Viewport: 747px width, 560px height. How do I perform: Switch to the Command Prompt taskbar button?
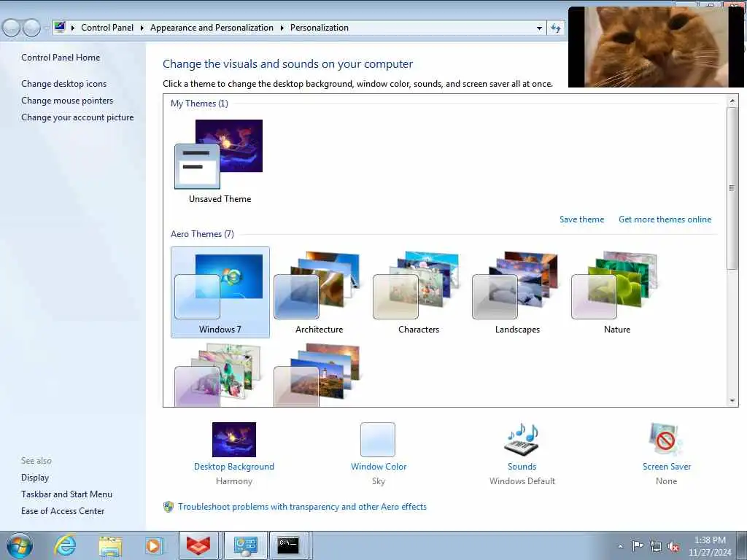click(x=290, y=545)
